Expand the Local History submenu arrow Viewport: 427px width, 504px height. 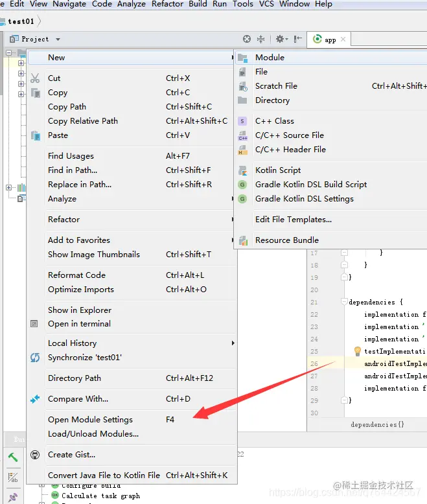[233, 343]
